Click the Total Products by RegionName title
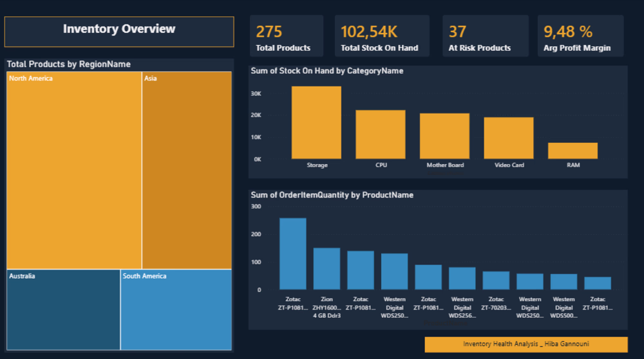Viewport: 644px width, 359px height. [x=69, y=64]
